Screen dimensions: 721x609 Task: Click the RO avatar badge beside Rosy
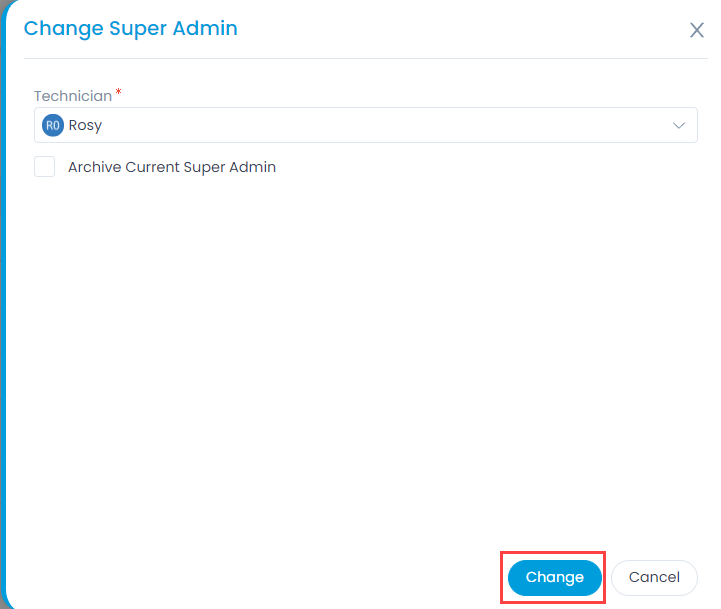pos(53,125)
